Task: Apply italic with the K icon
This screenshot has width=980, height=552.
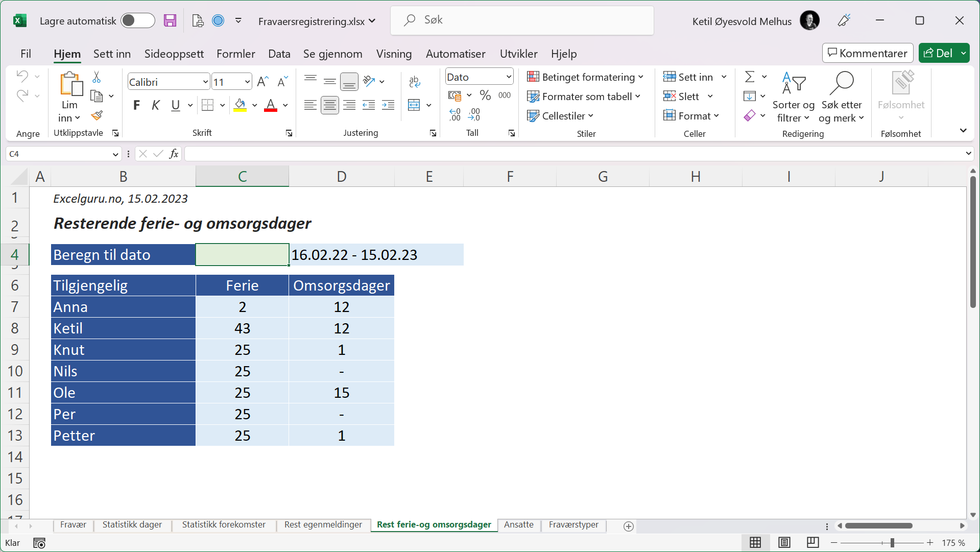Action: (x=156, y=105)
